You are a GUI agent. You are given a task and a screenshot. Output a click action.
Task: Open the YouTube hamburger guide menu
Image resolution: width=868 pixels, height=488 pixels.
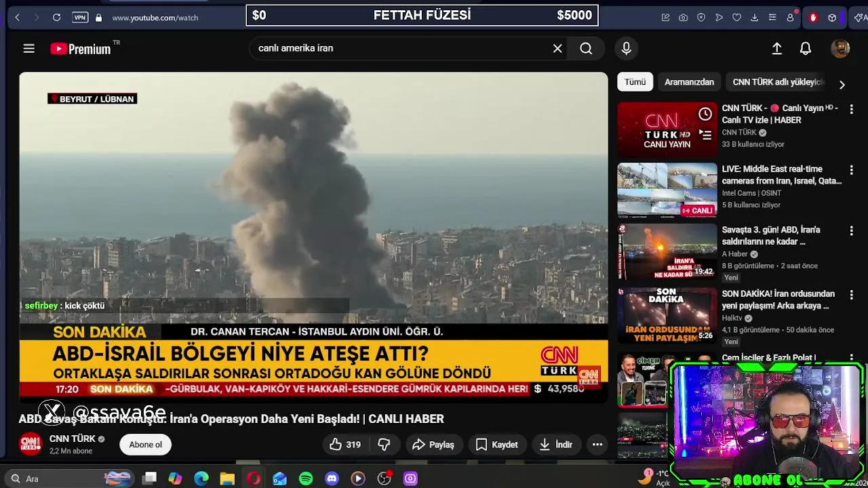click(x=28, y=48)
